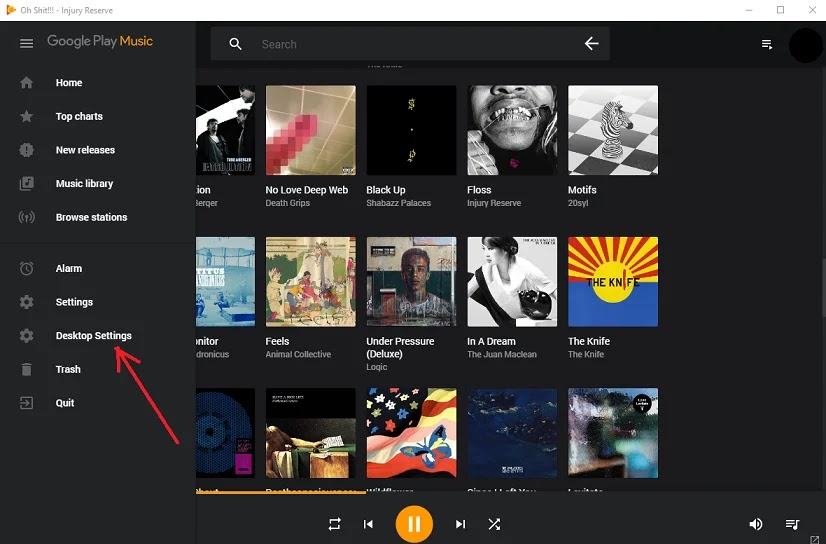
Task: Open Black Up album cover
Action: [411, 130]
